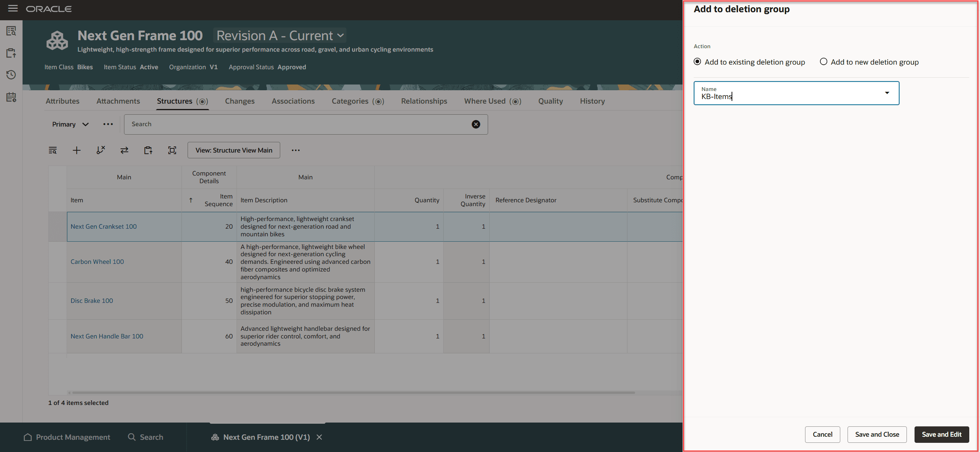The width and height of the screenshot is (980, 452).
Task: Clear the structure search field
Action: 476,124
